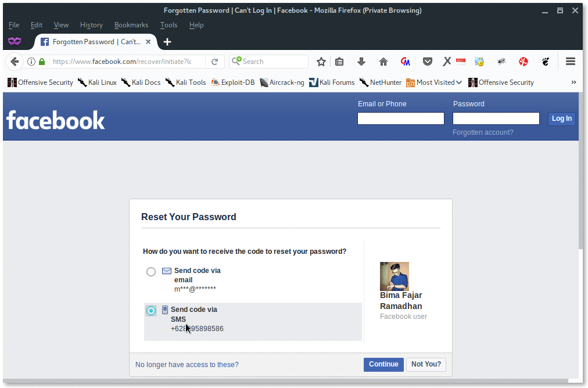Open the Kali Linux bookmark
Viewport: 588px width, 388px height.
[x=97, y=82]
